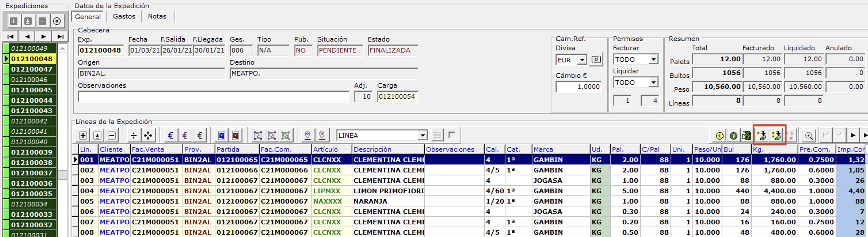Open the Liquidar TODO dropdown
The image size is (868, 237).
(x=653, y=82)
